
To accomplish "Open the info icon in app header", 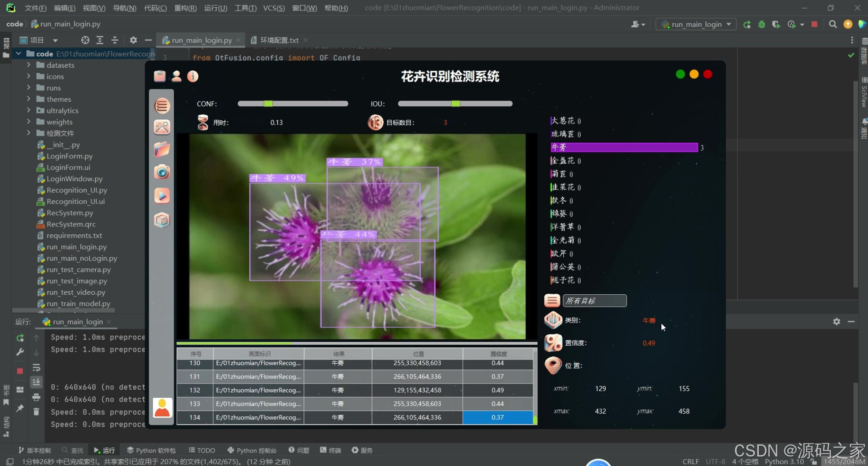I will tap(192, 76).
